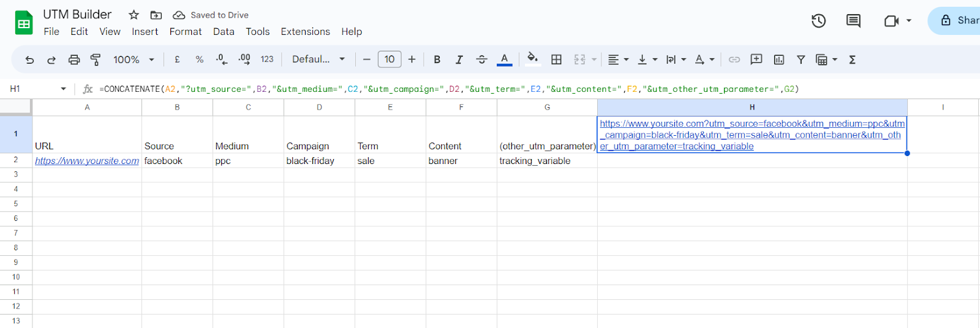This screenshot has height=328, width=980.
Task: Select the Paint format roller icon
Action: (x=96, y=60)
